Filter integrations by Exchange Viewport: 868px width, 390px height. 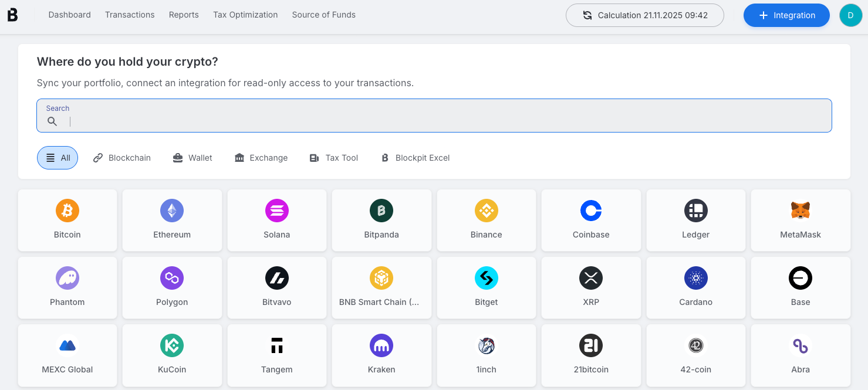pos(261,158)
